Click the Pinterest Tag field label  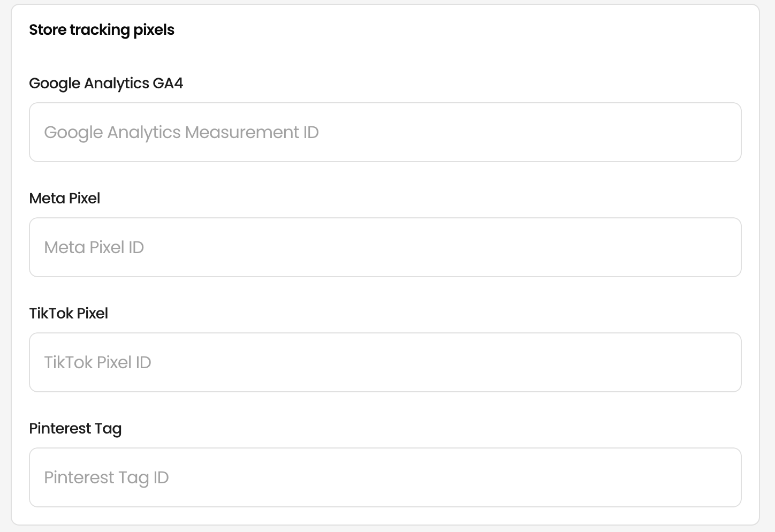tap(75, 429)
